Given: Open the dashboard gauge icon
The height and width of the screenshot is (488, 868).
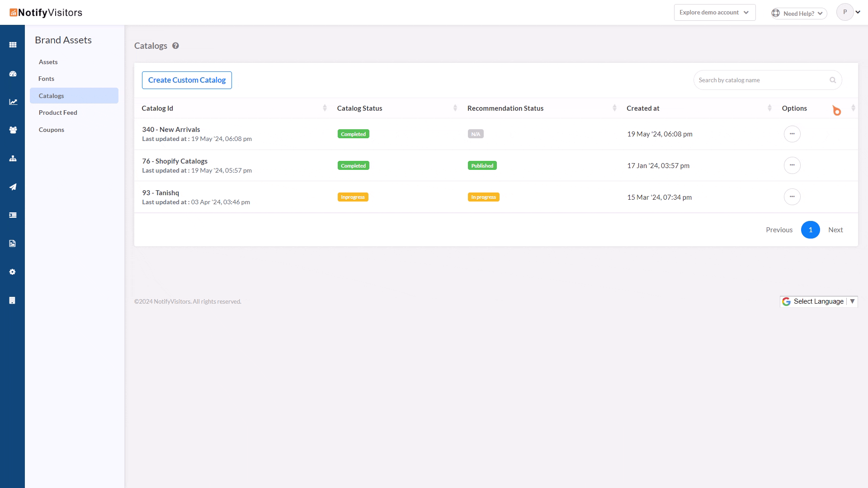Looking at the screenshot, I should (13, 74).
